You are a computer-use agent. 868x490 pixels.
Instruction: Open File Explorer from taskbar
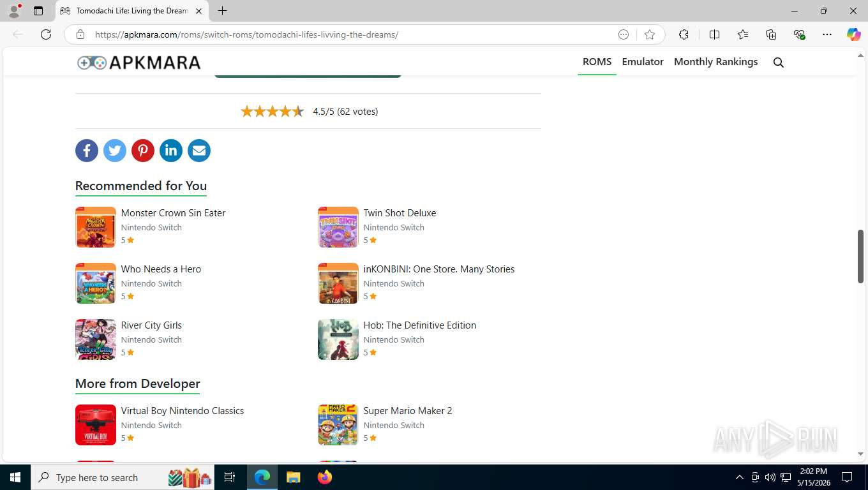[x=293, y=477]
